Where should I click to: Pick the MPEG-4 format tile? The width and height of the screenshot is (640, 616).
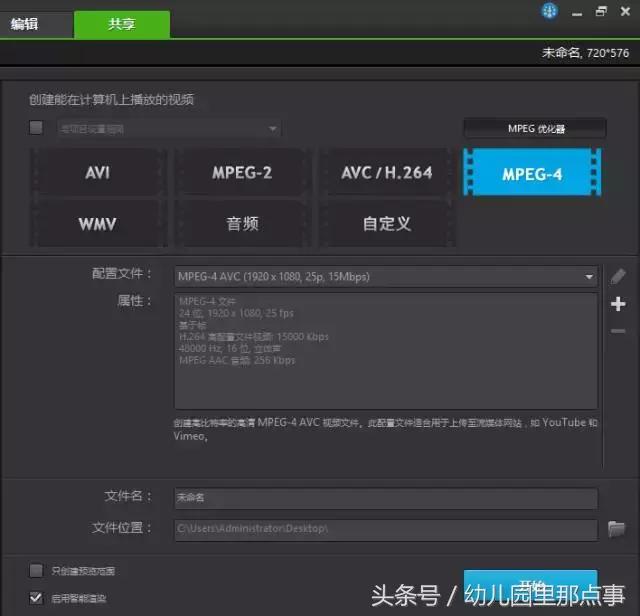(x=532, y=173)
